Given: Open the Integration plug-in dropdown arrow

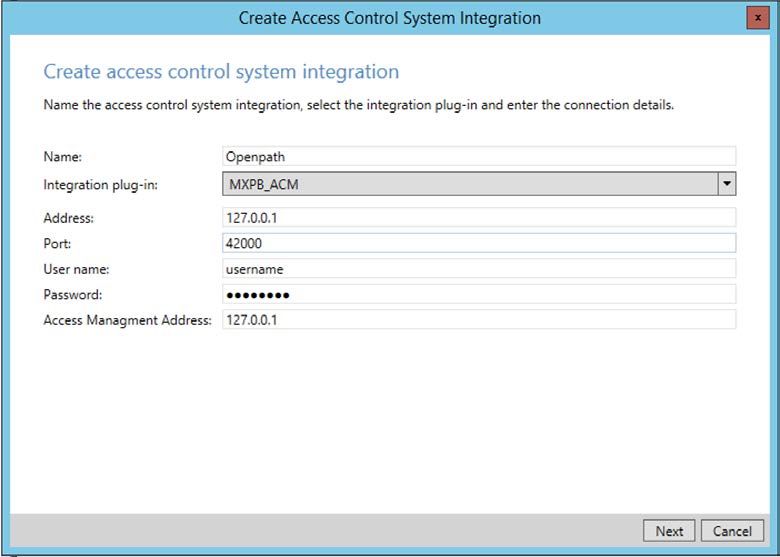Looking at the screenshot, I should point(727,184).
